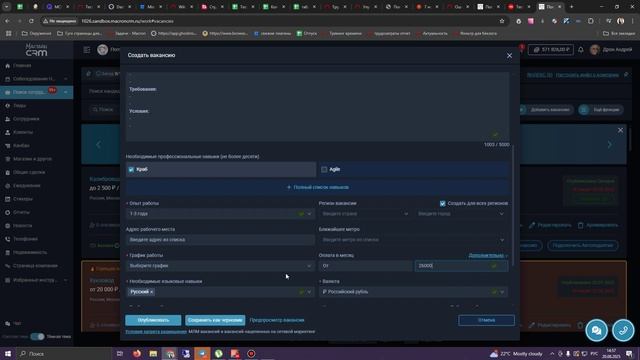This screenshot has height=360, width=640.
Task: Remove the Русский language tag
Action: [x=151, y=292]
